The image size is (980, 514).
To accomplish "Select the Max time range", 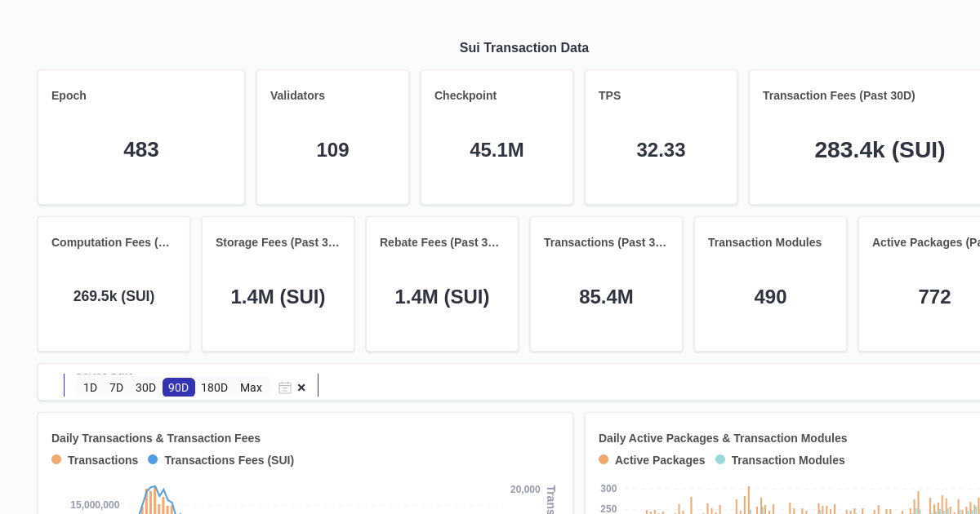I will click(x=251, y=388).
